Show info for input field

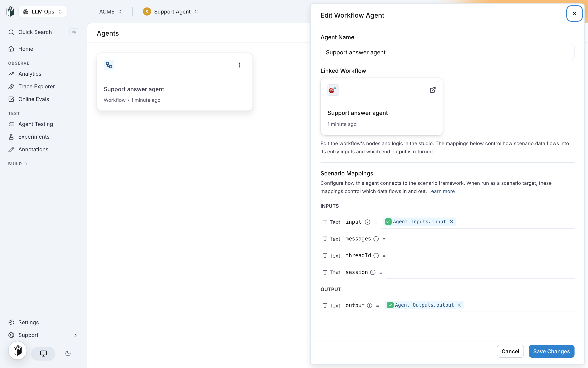(x=367, y=222)
